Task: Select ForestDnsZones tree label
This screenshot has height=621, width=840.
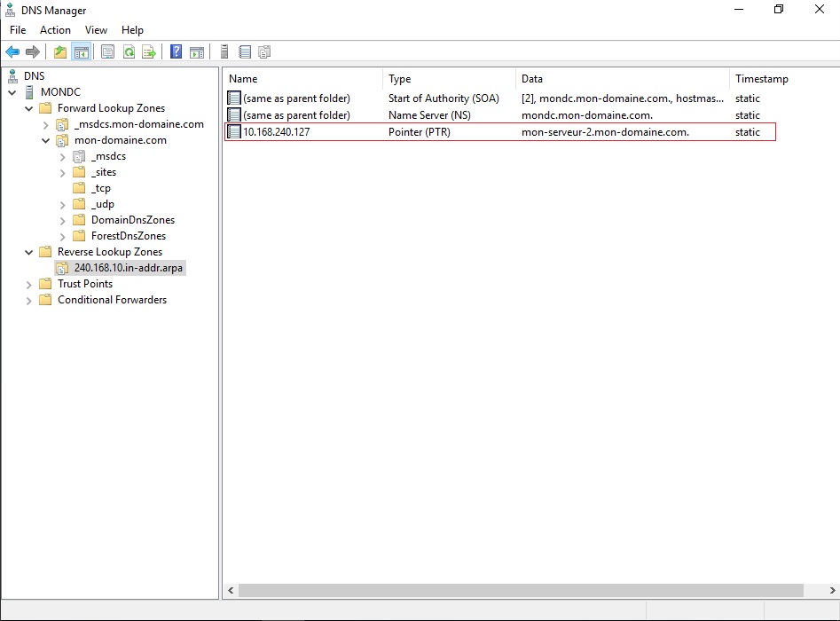Action: tap(129, 236)
